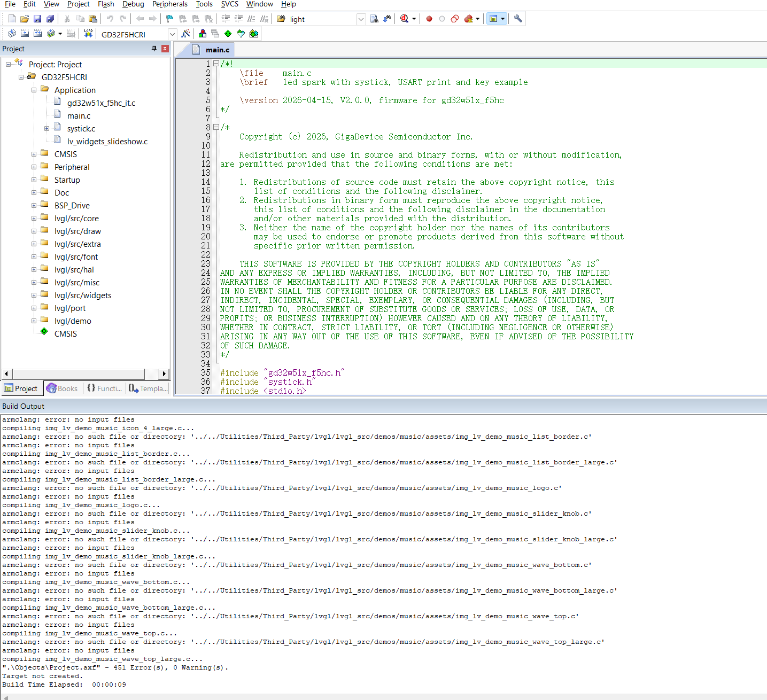Switch to the Books tab
Image resolution: width=767 pixels, height=700 pixels.
pyautogui.click(x=62, y=388)
